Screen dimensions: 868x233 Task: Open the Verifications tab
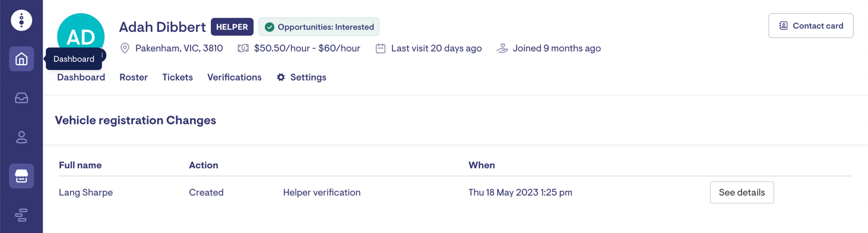tap(235, 77)
